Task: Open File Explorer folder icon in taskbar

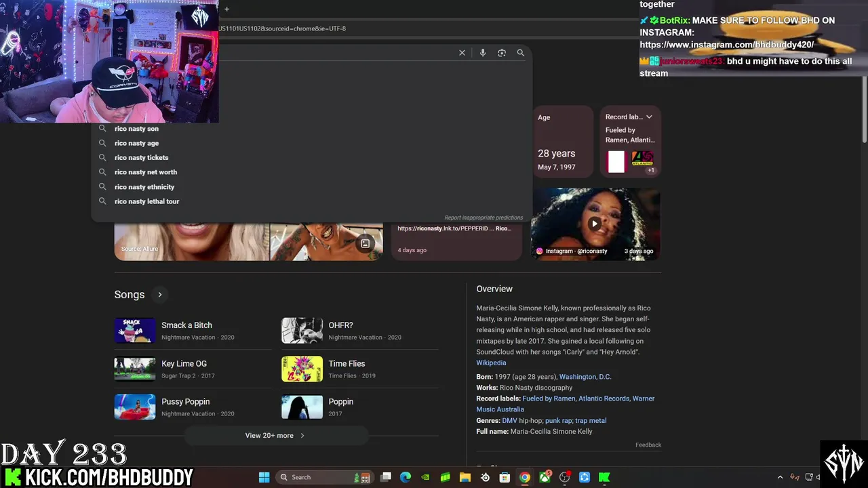Action: (x=465, y=477)
